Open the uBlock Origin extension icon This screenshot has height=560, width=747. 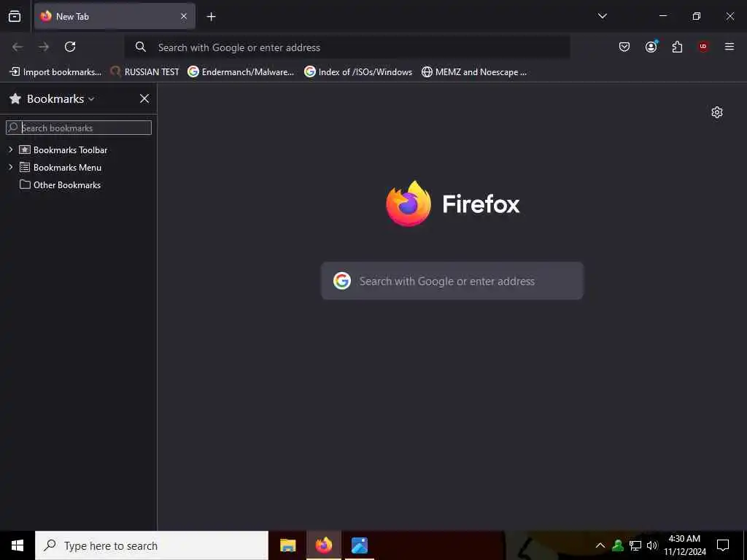click(703, 47)
